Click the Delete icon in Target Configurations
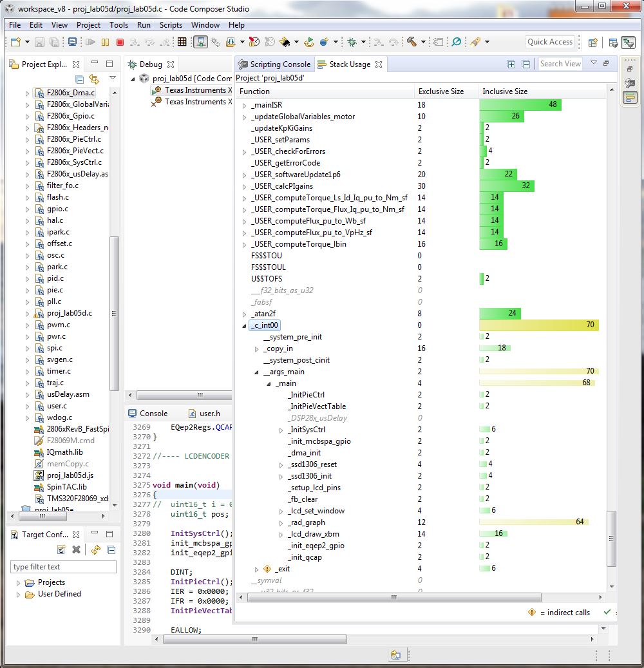Viewport: 644px width, 668px height. [x=76, y=549]
